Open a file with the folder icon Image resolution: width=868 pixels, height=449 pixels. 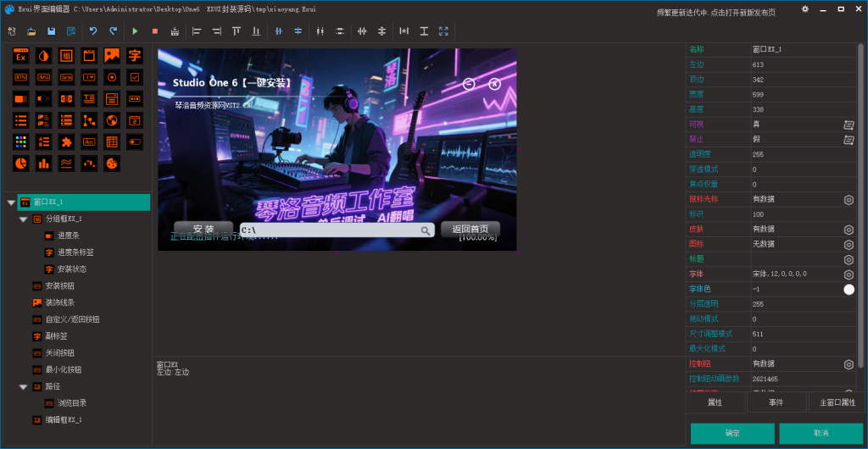31,31
